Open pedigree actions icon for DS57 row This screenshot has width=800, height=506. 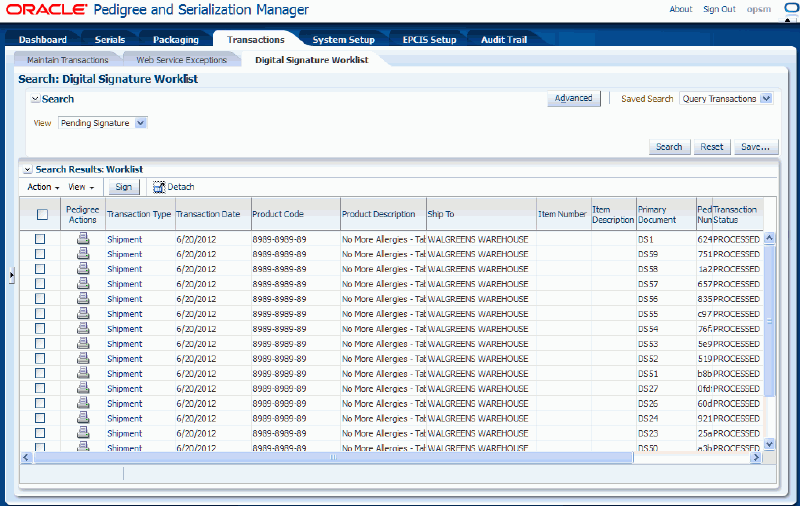click(83, 283)
